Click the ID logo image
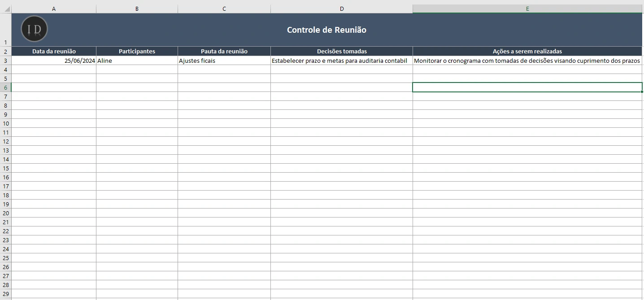Viewport: 644px width, 300px height. click(34, 29)
